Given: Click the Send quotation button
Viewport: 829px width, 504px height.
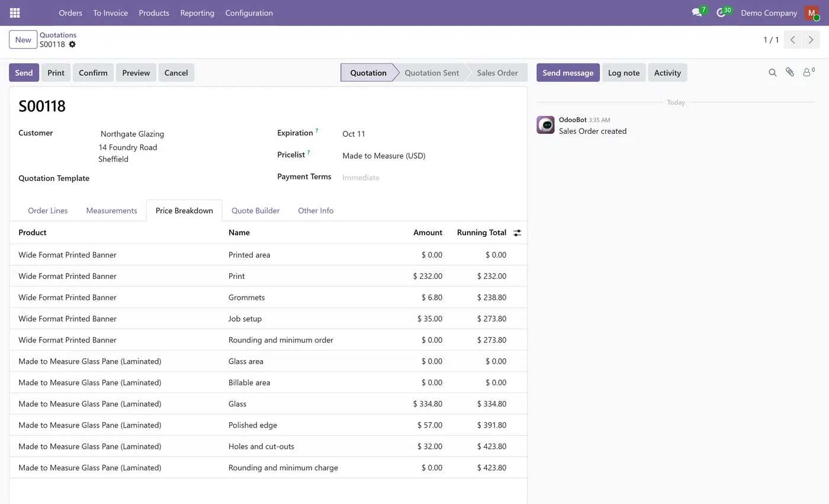Looking at the screenshot, I should click(24, 72).
